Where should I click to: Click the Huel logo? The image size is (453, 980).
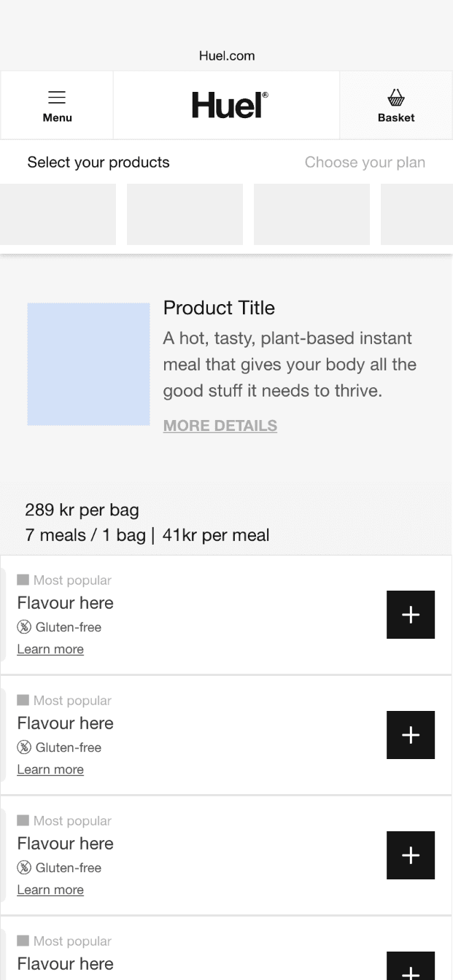coord(230,105)
